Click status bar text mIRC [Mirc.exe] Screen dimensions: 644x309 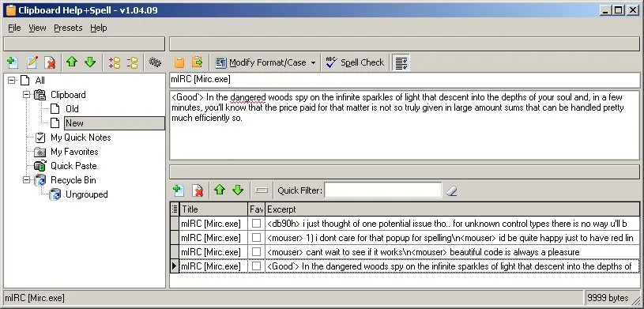point(35,298)
